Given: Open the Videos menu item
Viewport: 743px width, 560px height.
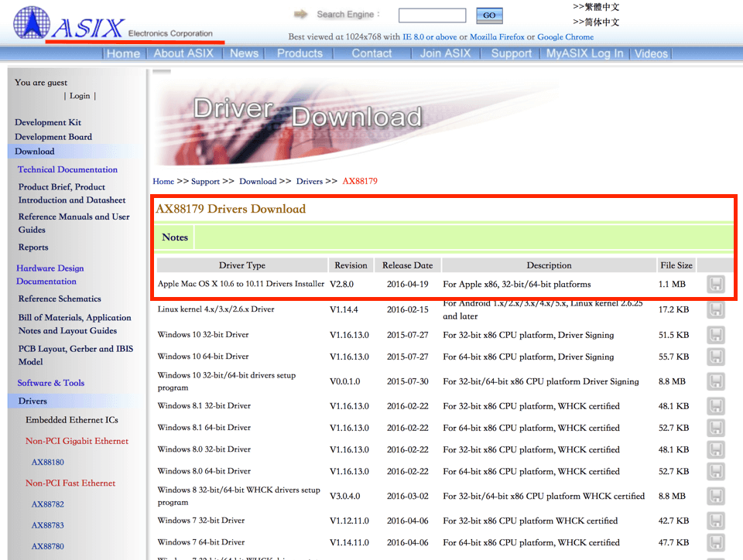Looking at the screenshot, I should (651, 53).
